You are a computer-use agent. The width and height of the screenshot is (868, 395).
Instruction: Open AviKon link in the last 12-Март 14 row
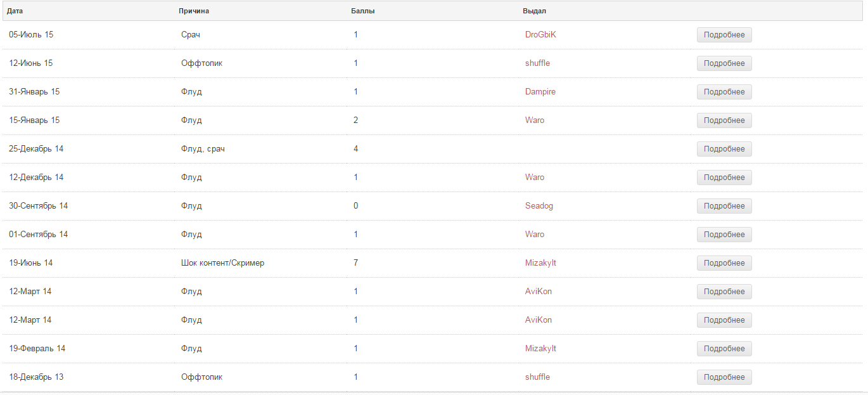(x=538, y=320)
